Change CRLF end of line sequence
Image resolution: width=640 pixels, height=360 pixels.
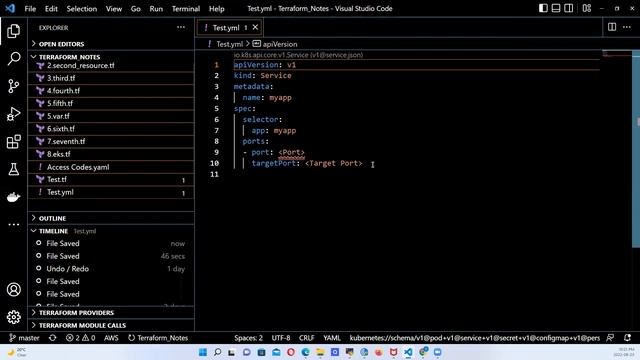point(307,338)
